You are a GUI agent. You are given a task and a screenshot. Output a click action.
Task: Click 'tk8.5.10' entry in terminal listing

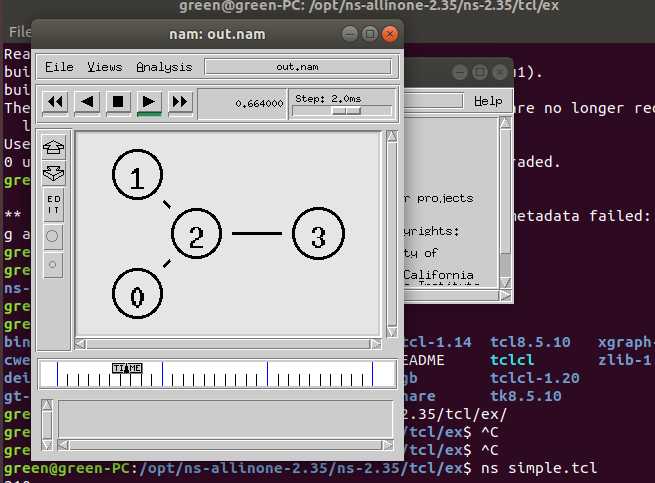coord(526,396)
